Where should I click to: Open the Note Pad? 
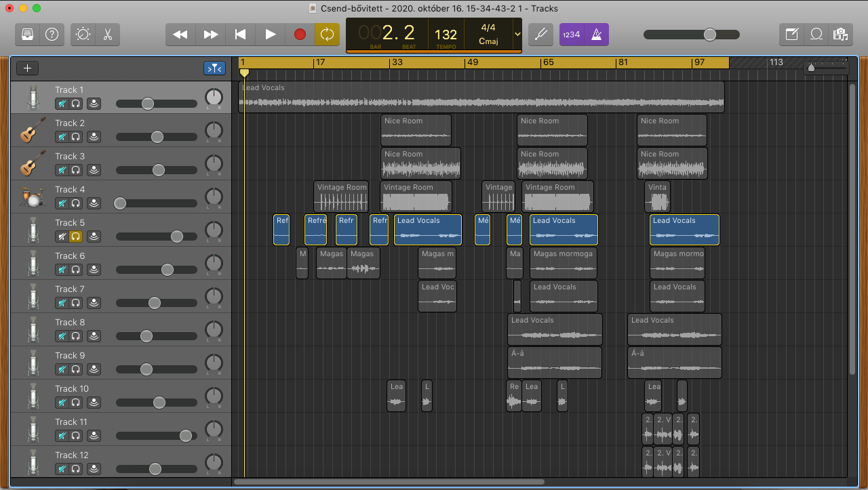(791, 34)
